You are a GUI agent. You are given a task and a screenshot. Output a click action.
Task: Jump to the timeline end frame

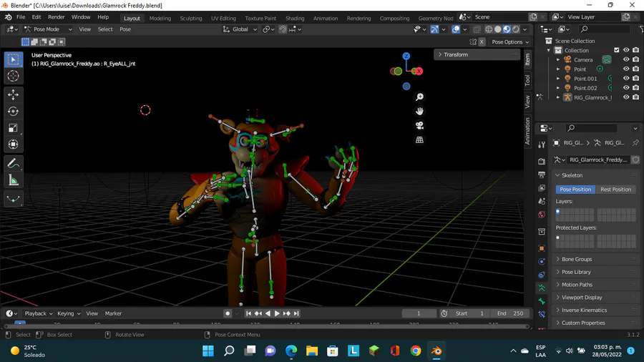point(296,313)
